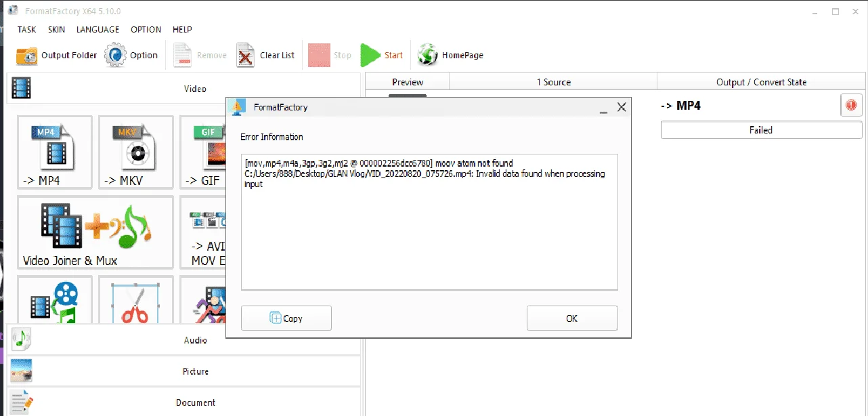Image resolution: width=868 pixels, height=416 pixels.
Task: Click the 1 Source column header
Action: (553, 82)
